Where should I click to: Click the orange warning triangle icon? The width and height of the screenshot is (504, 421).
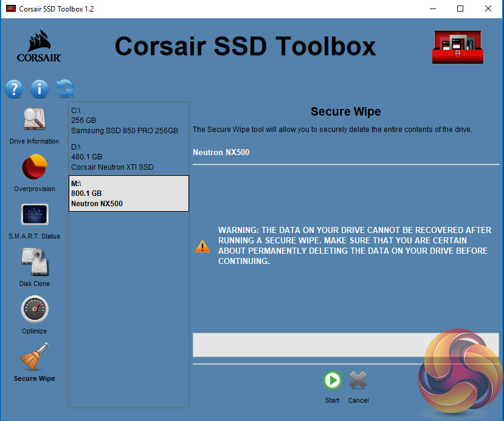(x=202, y=246)
